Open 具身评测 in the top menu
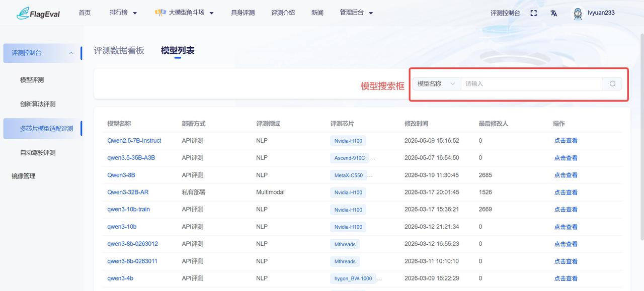This screenshot has height=291, width=644. point(243,13)
